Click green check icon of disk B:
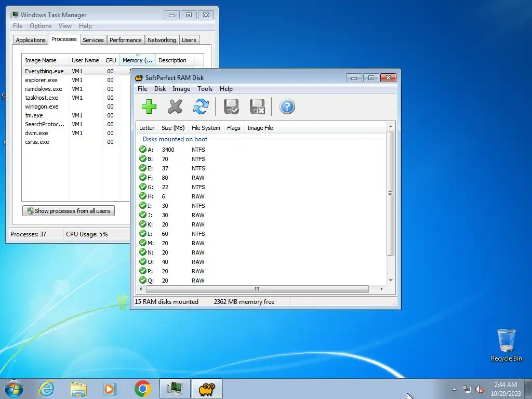This screenshot has width=532, height=399. pyautogui.click(x=143, y=158)
